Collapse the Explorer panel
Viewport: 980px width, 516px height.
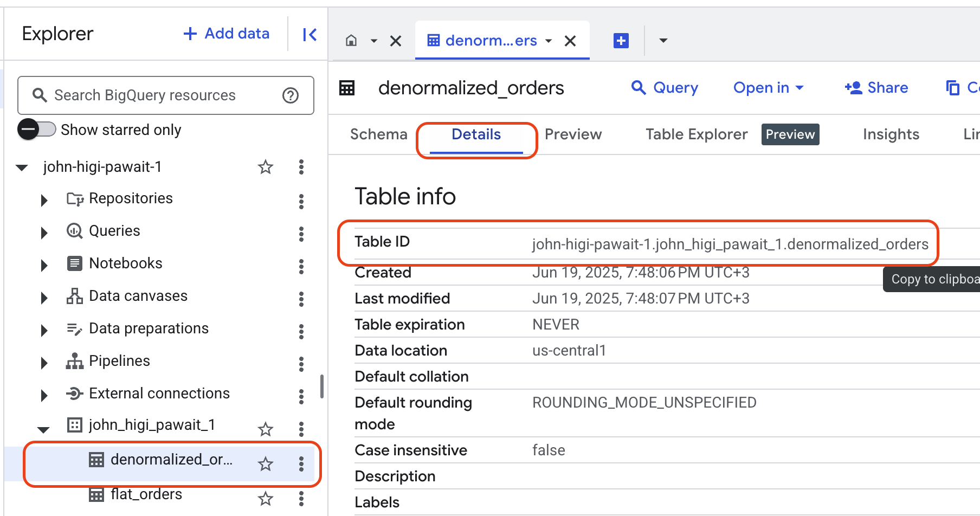pos(308,34)
